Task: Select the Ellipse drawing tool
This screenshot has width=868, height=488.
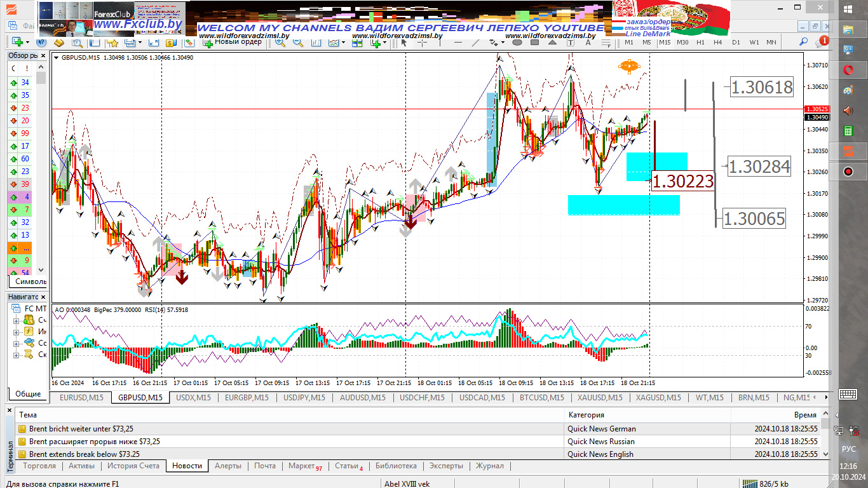Action: click(517, 43)
